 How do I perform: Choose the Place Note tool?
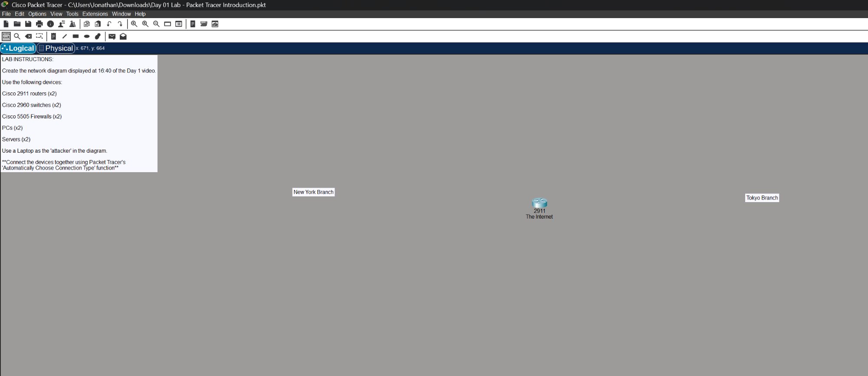point(53,36)
